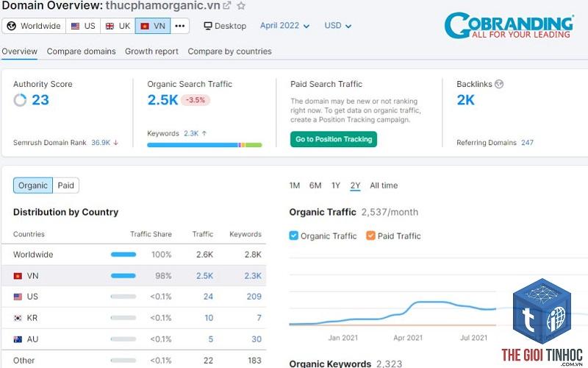588x368 pixels.
Task: Set chart range to All time
Action: pos(384,185)
